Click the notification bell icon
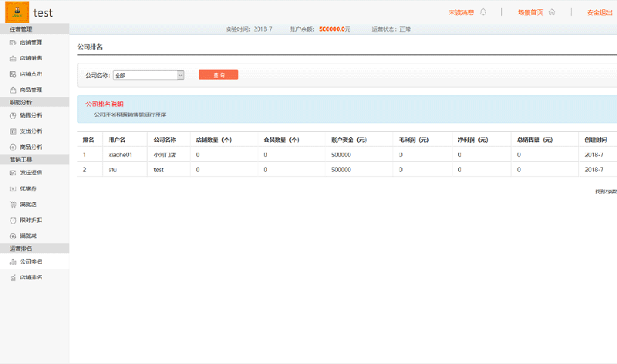The height and width of the screenshot is (364, 617). tap(484, 12)
